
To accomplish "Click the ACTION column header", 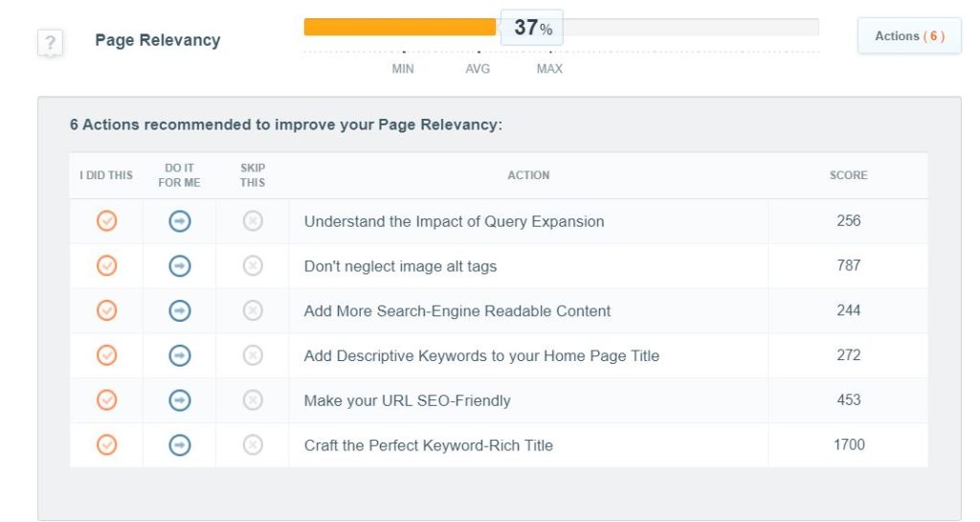I will click(528, 175).
